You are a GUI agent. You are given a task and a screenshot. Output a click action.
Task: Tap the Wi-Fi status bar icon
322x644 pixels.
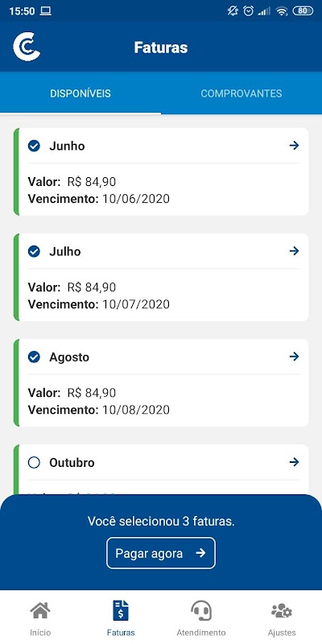281,11
